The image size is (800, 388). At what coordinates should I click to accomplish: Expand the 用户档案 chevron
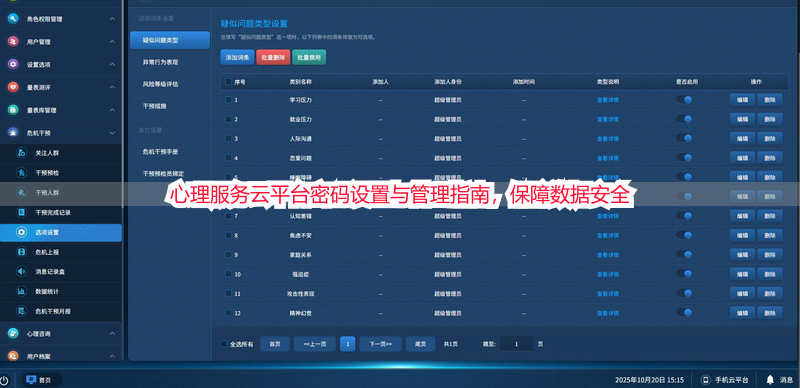112,356
